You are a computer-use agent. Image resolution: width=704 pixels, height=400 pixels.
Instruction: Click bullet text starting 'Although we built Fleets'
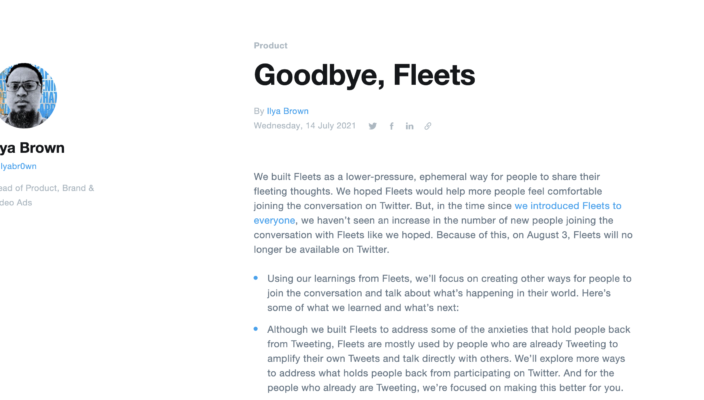pyautogui.click(x=340, y=329)
